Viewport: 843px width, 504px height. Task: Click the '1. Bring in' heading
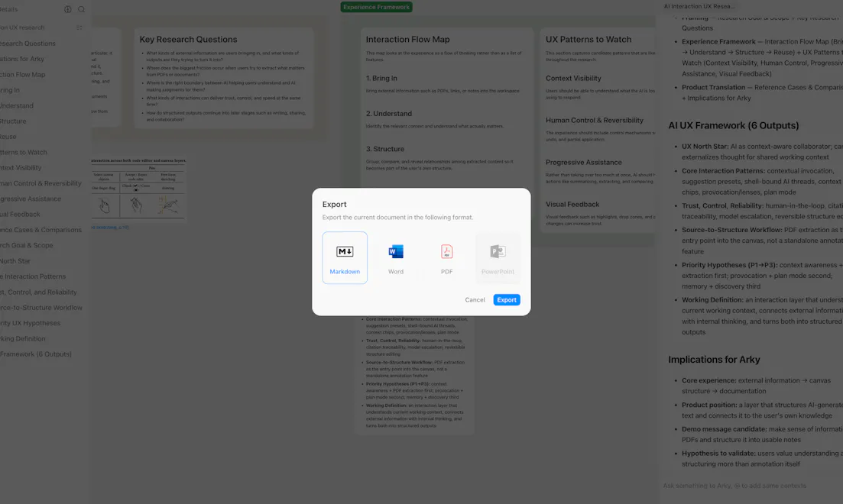click(x=381, y=78)
